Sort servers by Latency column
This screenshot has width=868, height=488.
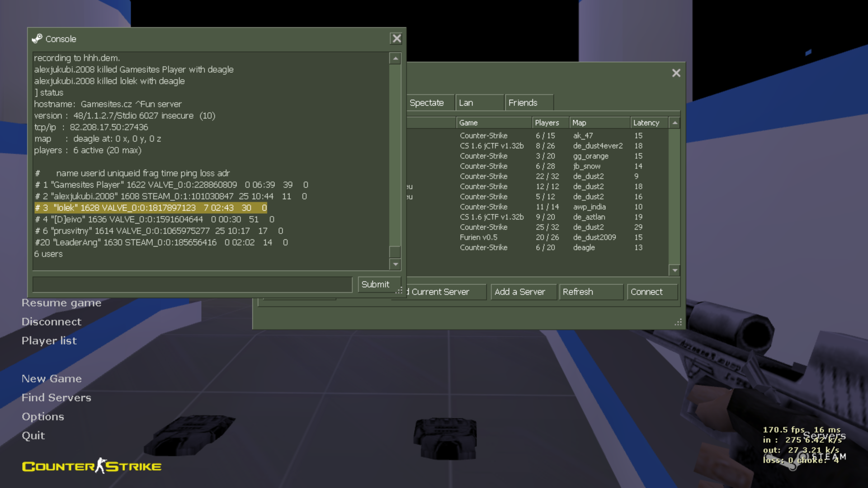pos(648,123)
